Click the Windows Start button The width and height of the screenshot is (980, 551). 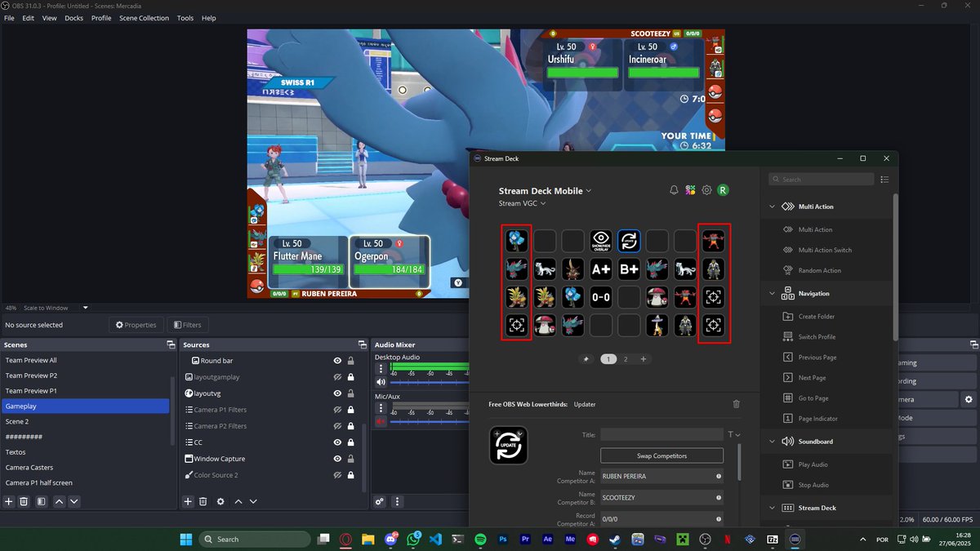pyautogui.click(x=185, y=539)
